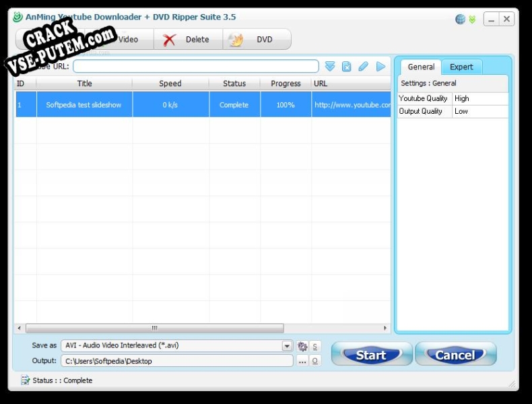
Task: Click the horizontal scrollbar left arrow
Action: click(x=20, y=328)
